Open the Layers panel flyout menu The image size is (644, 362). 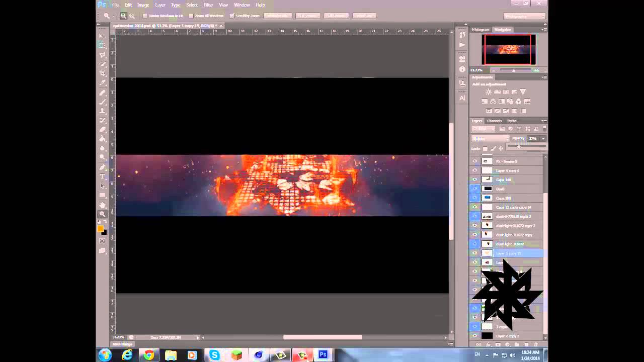pos(544,121)
